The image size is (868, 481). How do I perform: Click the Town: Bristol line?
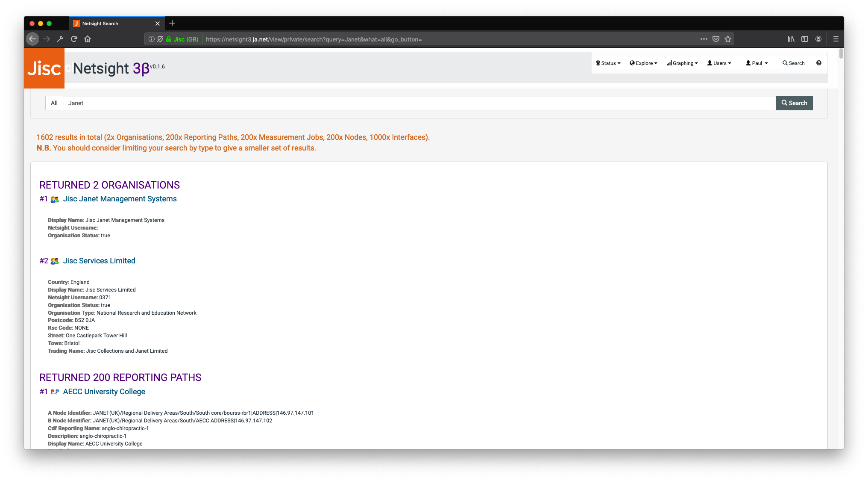click(x=64, y=343)
